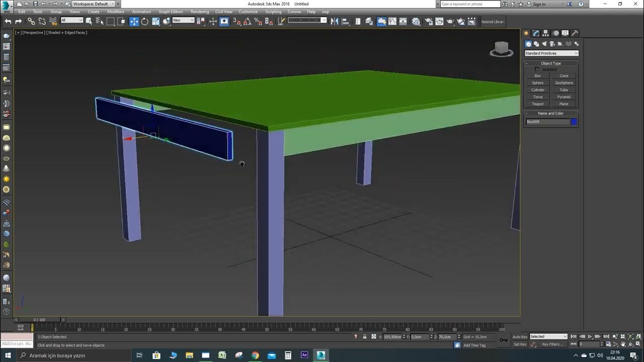The width and height of the screenshot is (644, 362).
Task: Click the Box009 object name field
Action: (548, 122)
